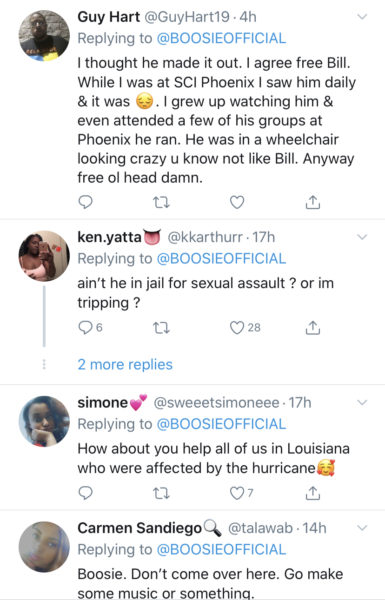Open options chevron on Guy Hart's tweet
This screenshot has height=600, width=385.
362,17
